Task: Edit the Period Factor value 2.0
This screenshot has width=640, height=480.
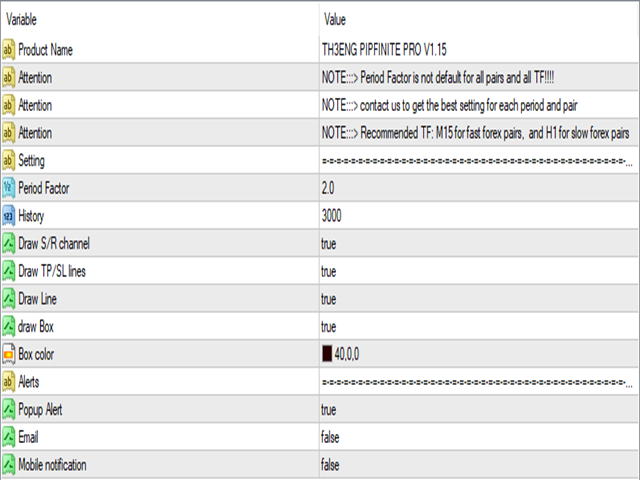Action: [x=328, y=188]
